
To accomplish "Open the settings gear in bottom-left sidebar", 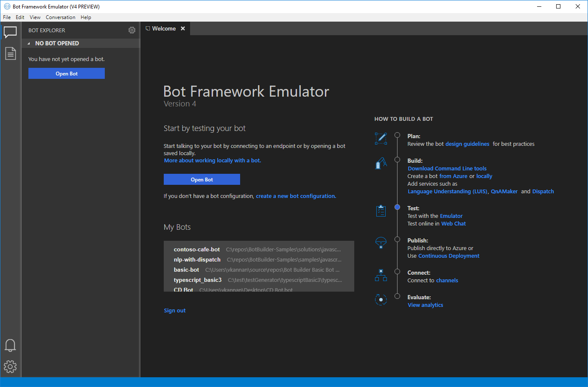I will click(x=10, y=367).
